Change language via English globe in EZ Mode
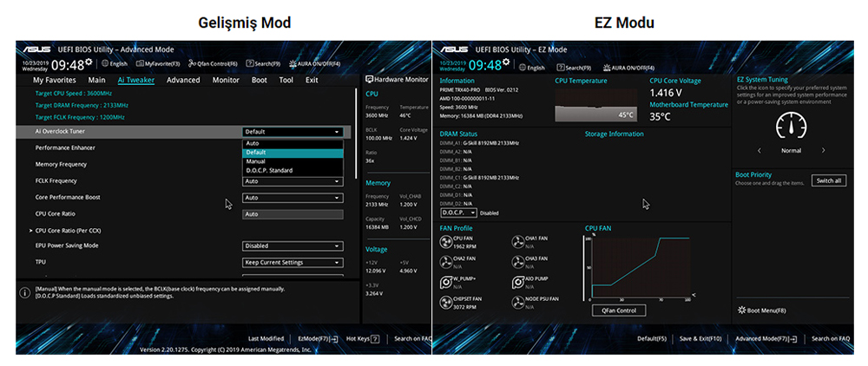868x366 pixels. [x=531, y=68]
